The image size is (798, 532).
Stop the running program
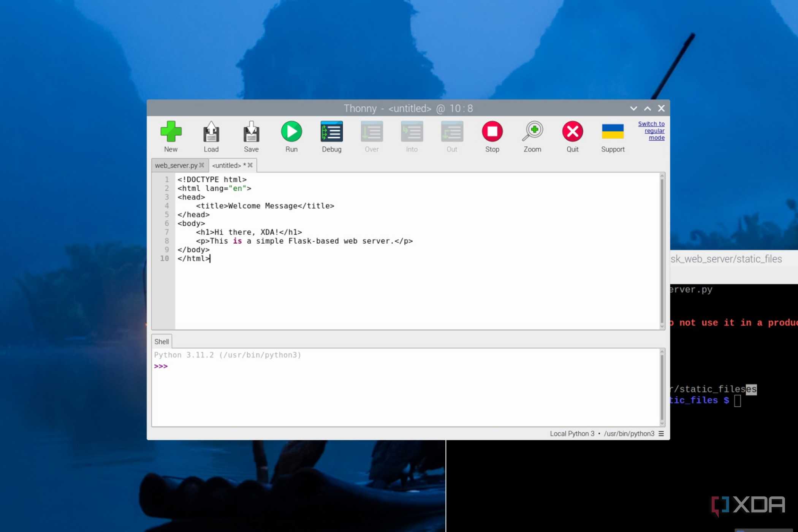pos(492,131)
